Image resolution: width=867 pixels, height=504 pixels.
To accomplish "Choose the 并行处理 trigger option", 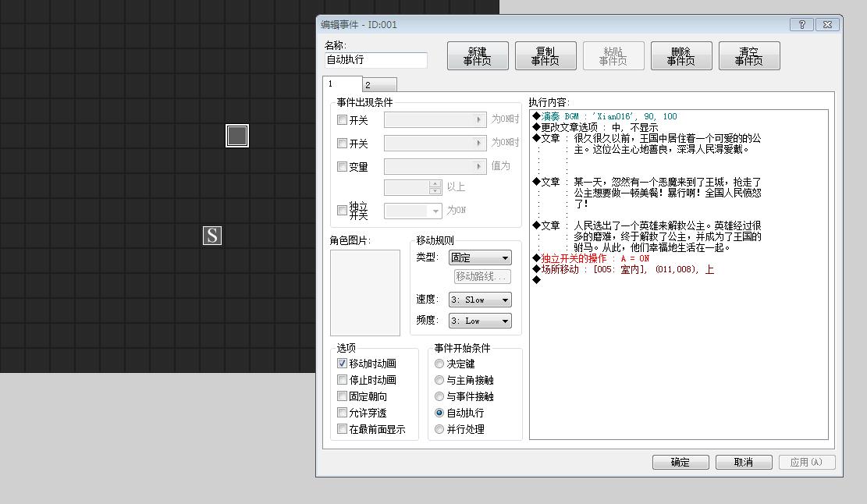I will [439, 429].
